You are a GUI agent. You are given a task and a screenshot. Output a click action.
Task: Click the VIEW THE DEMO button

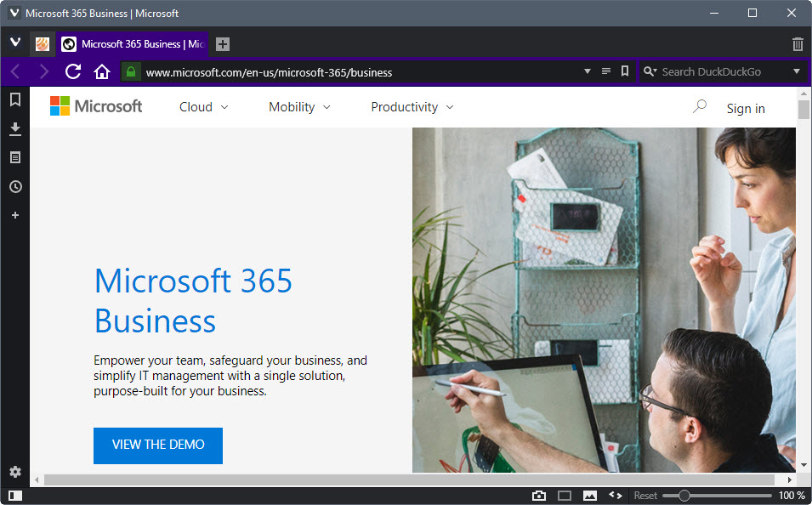point(158,445)
